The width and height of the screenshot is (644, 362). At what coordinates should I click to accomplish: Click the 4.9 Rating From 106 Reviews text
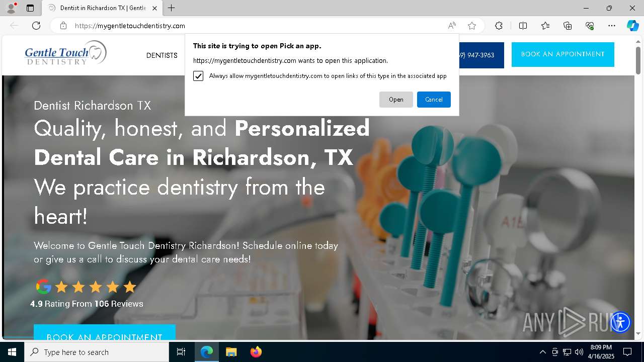pos(87,304)
